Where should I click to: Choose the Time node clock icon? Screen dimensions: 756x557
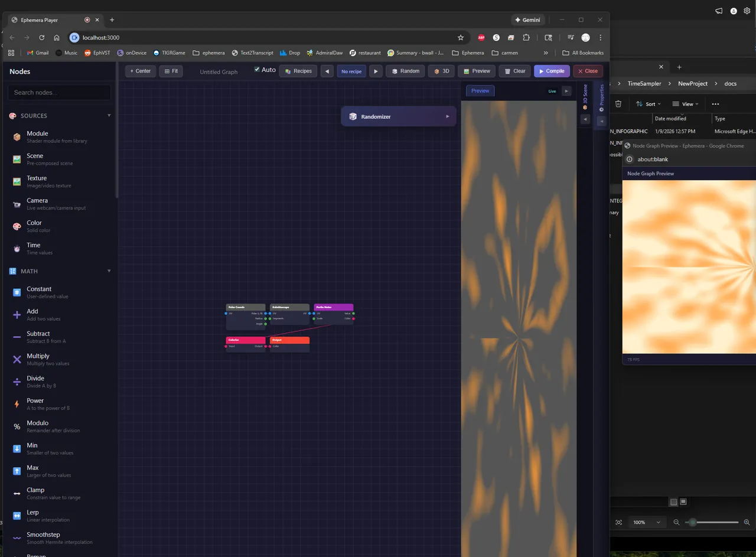(17, 249)
